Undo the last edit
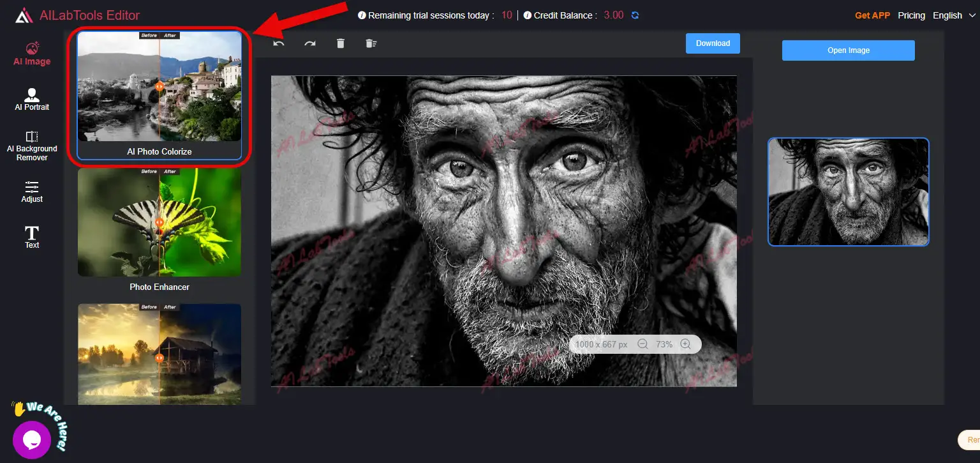 click(x=279, y=43)
